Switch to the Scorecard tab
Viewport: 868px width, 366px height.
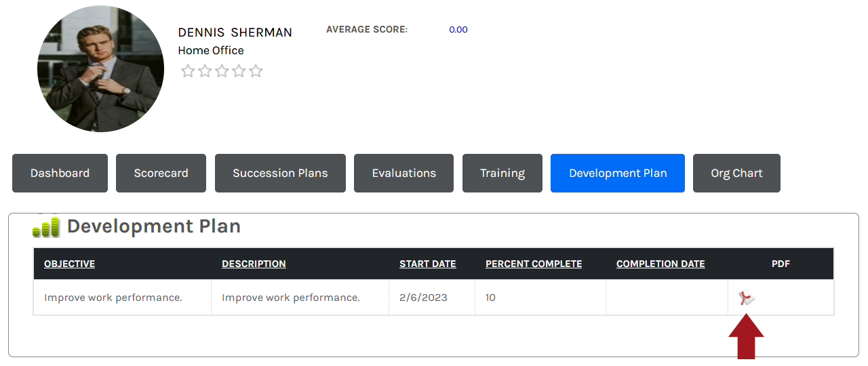tap(161, 173)
